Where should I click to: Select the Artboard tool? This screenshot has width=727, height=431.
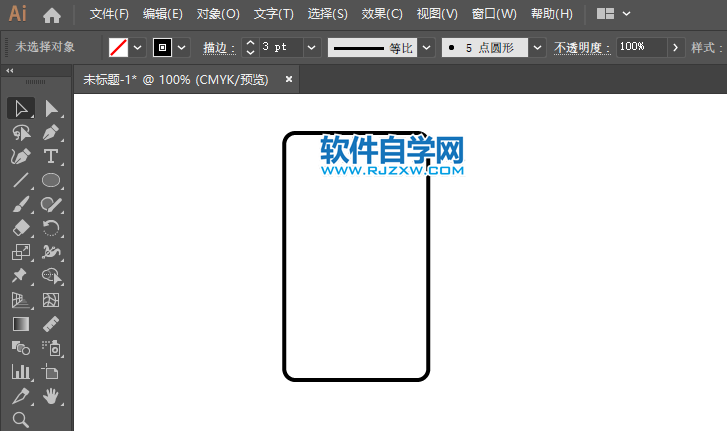51,372
